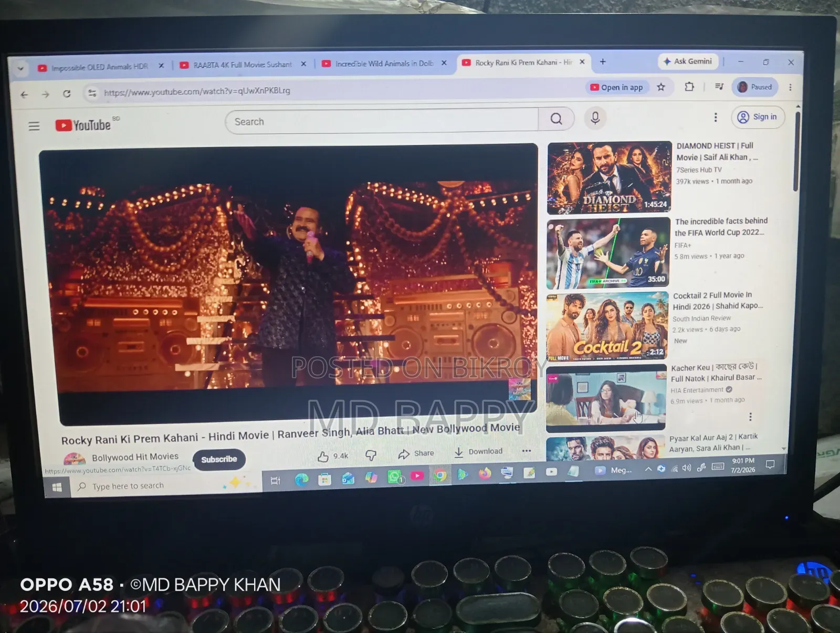View site information beside the URL
The image size is (840, 633).
click(x=92, y=93)
